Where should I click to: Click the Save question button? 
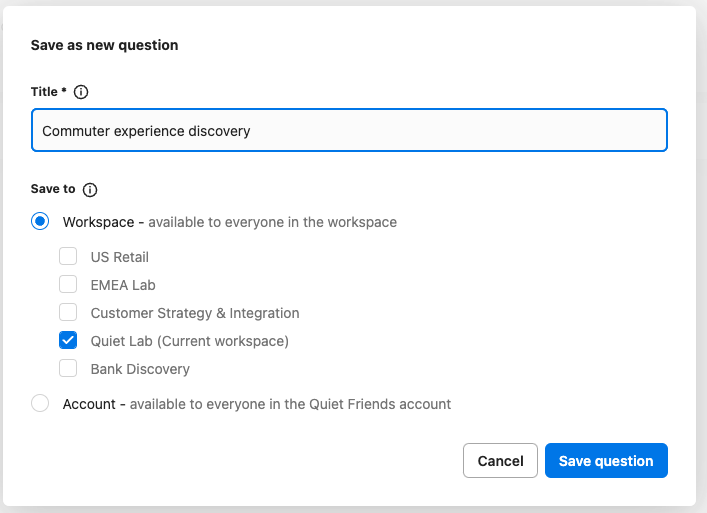click(606, 460)
